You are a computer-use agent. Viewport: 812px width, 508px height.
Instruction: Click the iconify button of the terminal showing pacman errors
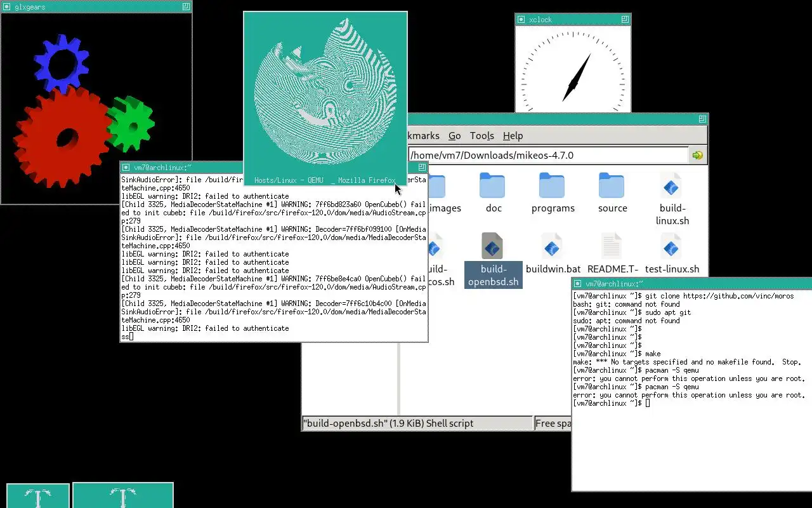pyautogui.click(x=578, y=284)
